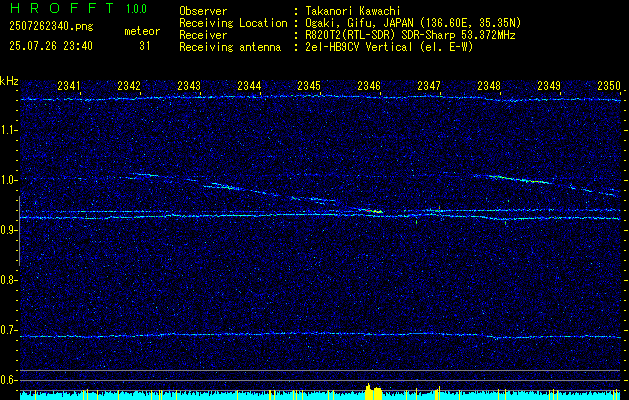Click frequency label 1.1
This screenshot has height=400, width=629.
click(9, 130)
